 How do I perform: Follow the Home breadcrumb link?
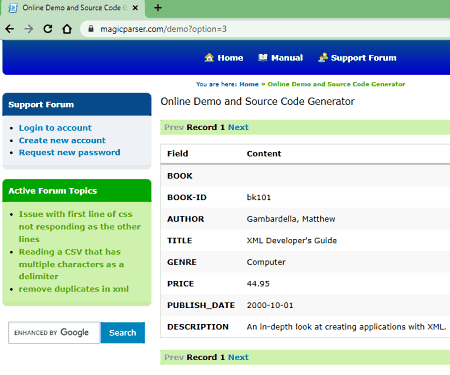[x=249, y=84]
